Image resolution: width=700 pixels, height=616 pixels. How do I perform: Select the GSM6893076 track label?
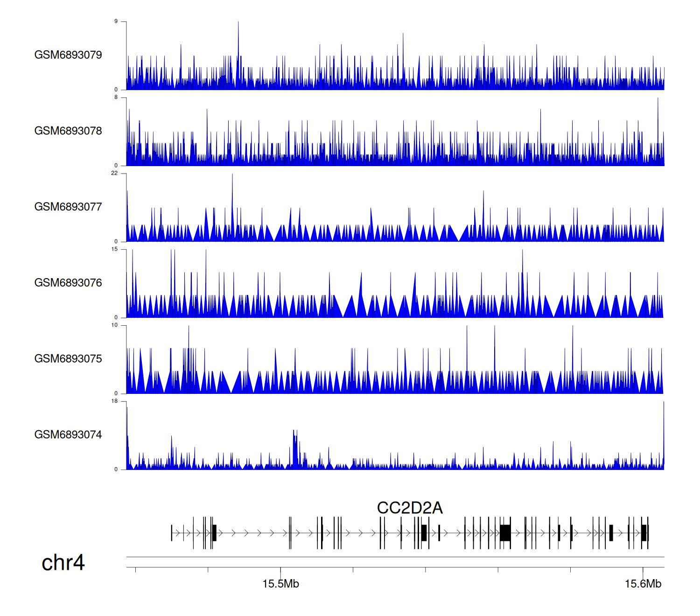point(68,283)
